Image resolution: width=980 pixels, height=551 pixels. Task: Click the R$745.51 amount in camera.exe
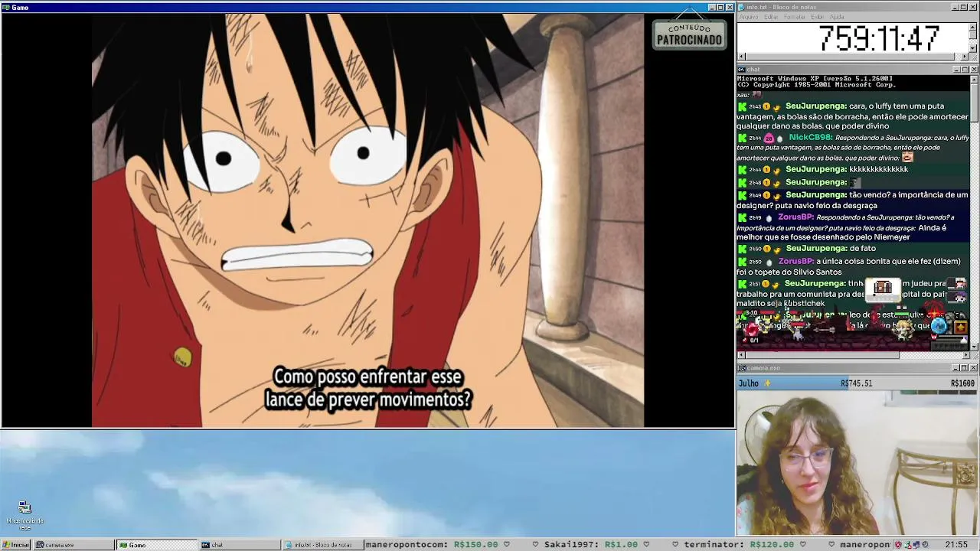856,383
